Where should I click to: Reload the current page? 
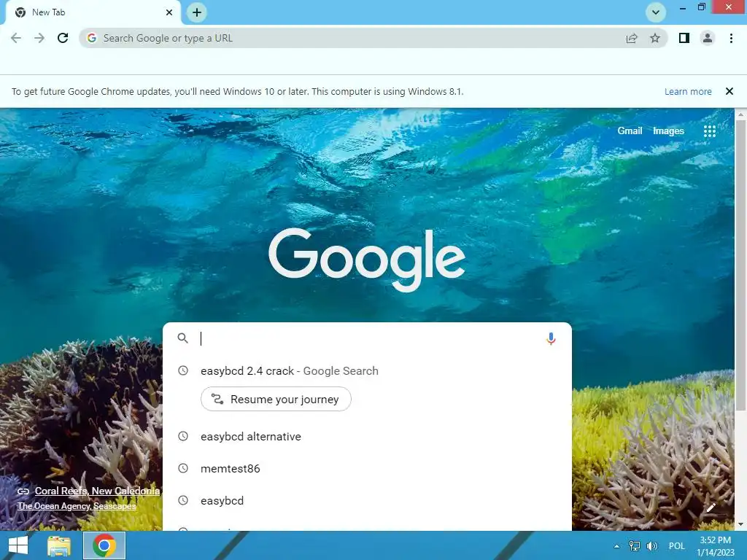click(63, 38)
